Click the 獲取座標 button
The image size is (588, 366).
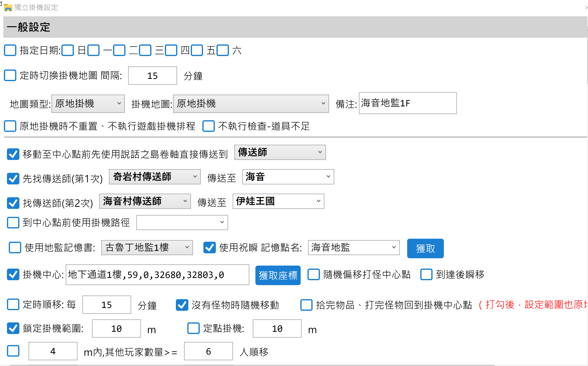click(278, 275)
